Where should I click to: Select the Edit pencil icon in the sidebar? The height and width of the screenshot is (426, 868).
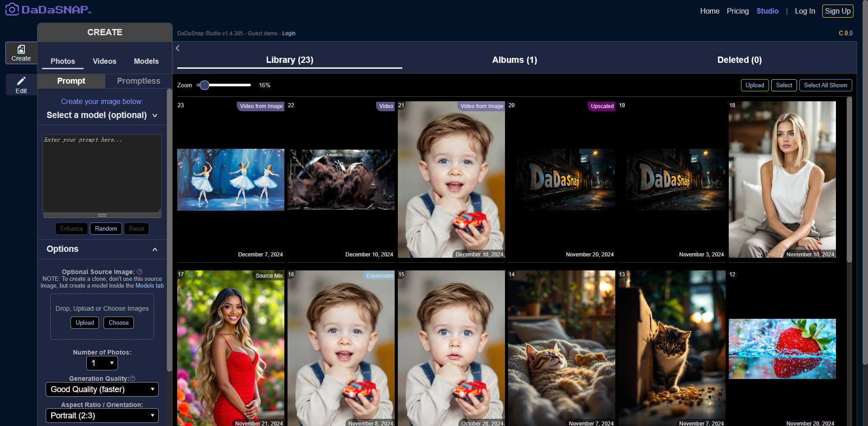point(21,82)
